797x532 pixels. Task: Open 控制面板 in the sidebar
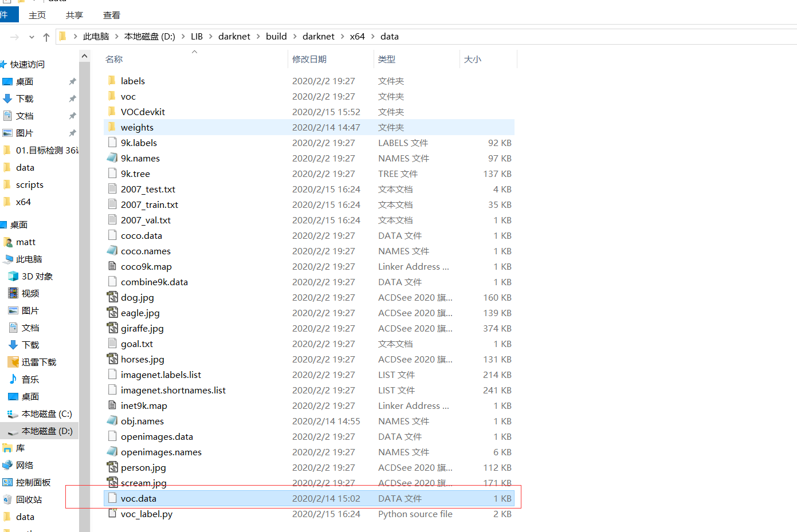point(33,482)
